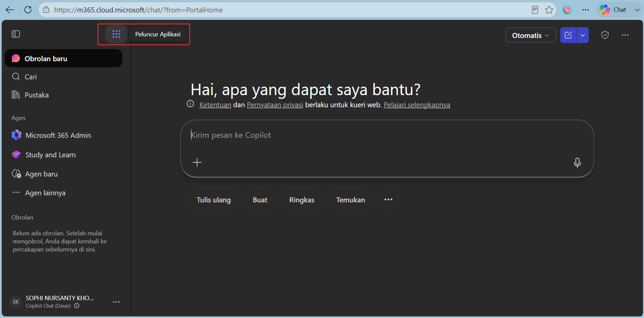Screen dimensions: 644x318
Task: Expand the chevron beside browser Chat button
Action: pos(637,10)
